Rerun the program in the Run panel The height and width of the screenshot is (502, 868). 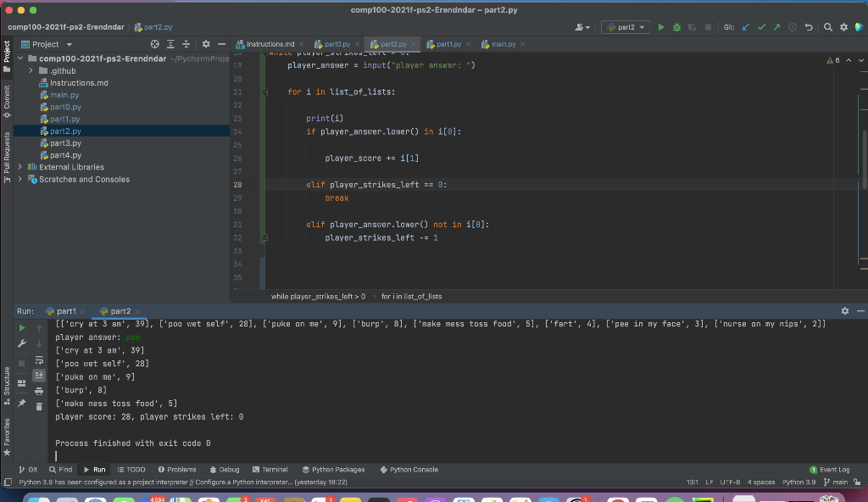pyautogui.click(x=21, y=327)
